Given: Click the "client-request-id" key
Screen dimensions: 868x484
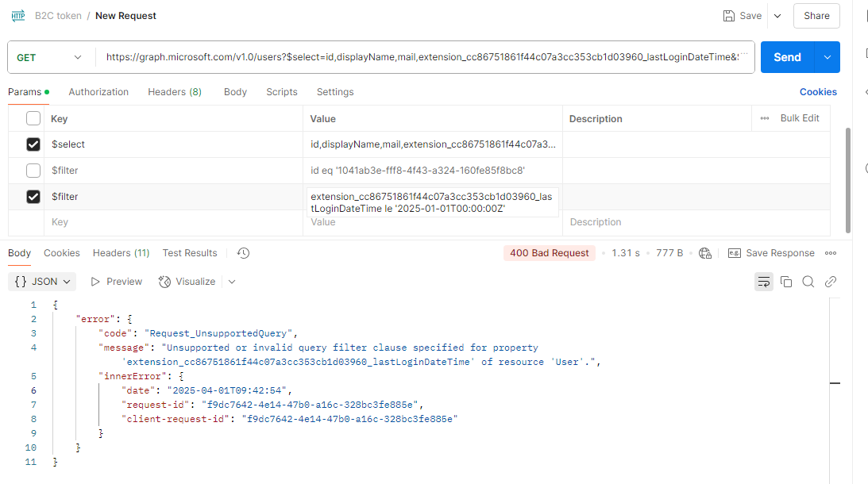Looking at the screenshot, I should click(x=176, y=419).
